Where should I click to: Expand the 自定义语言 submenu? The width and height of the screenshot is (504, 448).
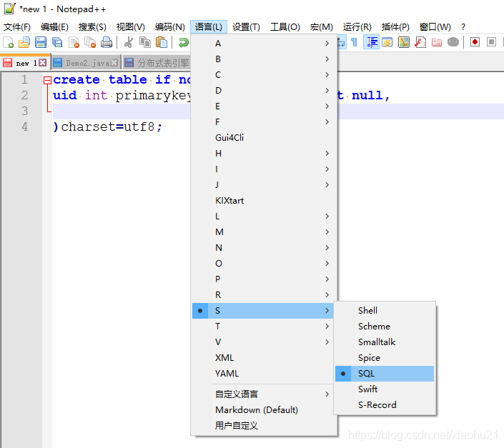[x=264, y=394]
